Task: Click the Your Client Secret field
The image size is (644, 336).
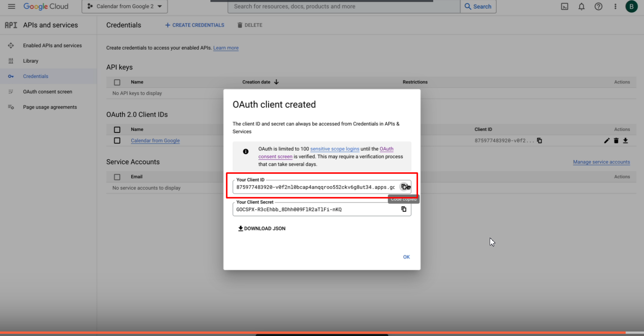Action: [322, 209]
